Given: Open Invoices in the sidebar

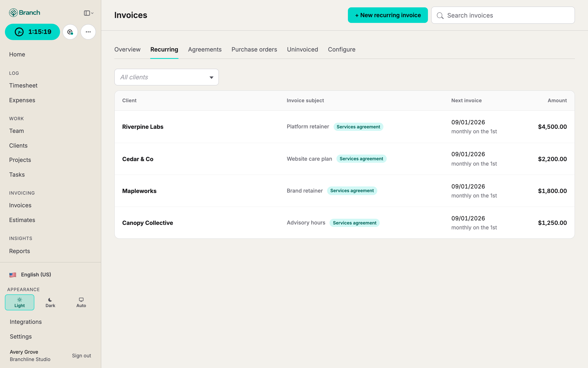Looking at the screenshot, I should click(20, 205).
